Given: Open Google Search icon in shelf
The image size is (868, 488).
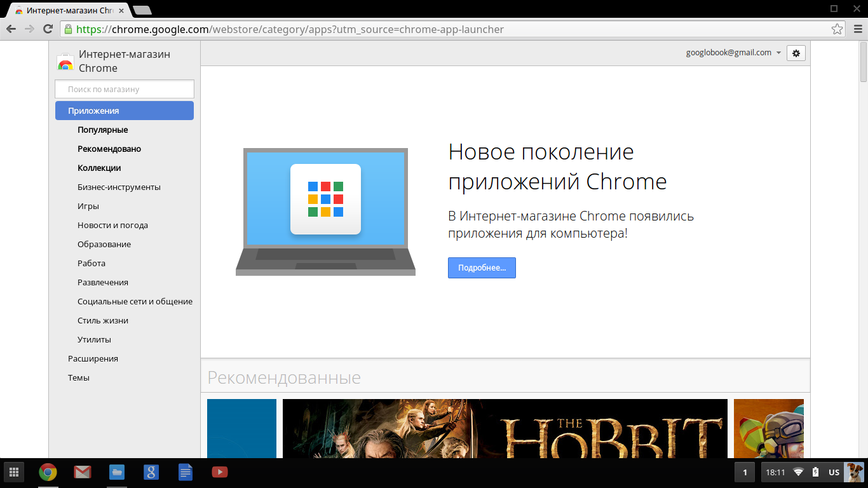Looking at the screenshot, I should [151, 472].
